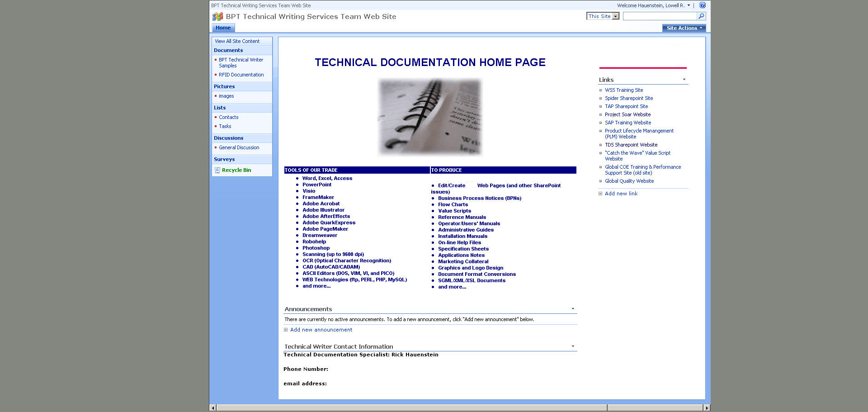Click the Recycle Bin icon
The width and height of the screenshot is (868, 412).
(217, 170)
